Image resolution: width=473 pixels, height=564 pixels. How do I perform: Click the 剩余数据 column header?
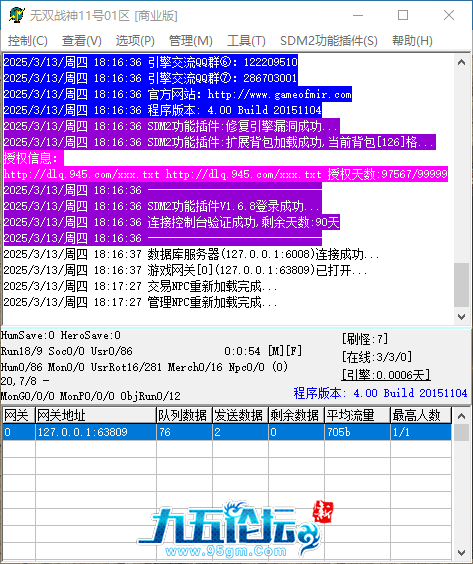296,415
